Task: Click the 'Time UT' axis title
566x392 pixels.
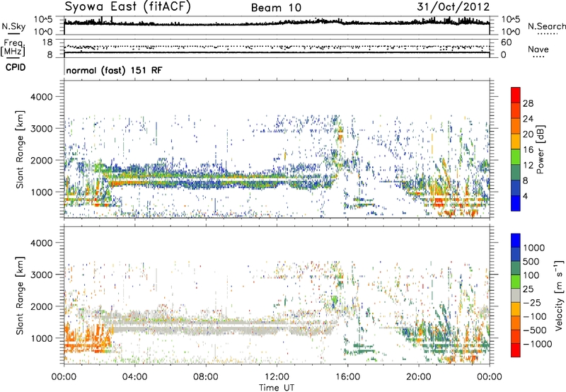Action: tap(277, 388)
